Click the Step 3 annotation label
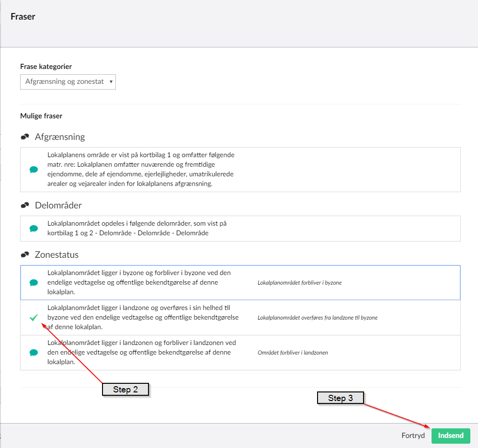Image resolution: width=478 pixels, height=448 pixels. coord(341,398)
